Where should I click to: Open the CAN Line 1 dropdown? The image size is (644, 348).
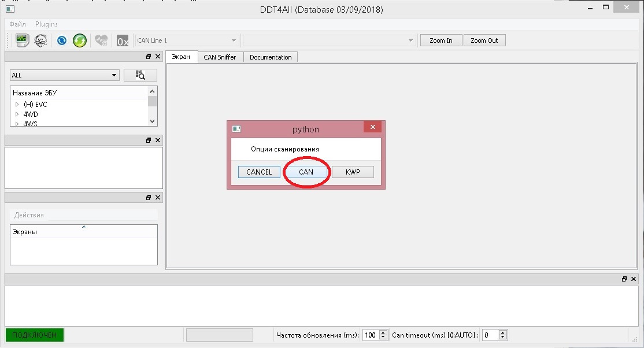(x=187, y=40)
